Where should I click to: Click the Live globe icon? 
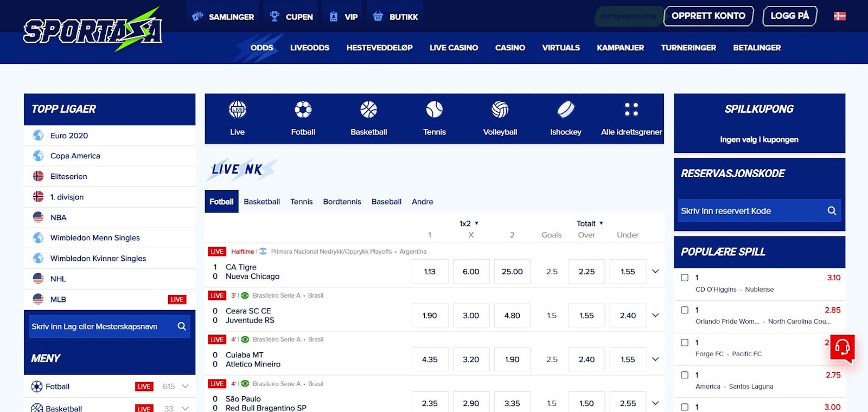click(237, 110)
